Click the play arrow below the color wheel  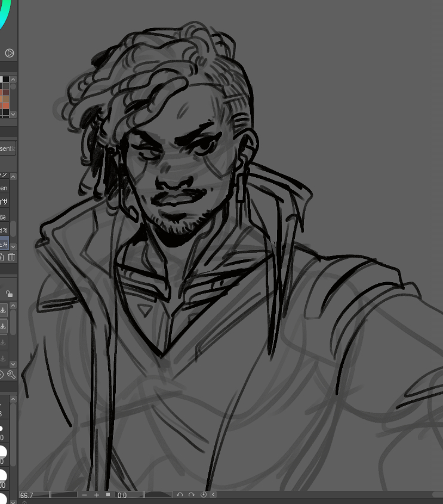pyautogui.click(x=10, y=53)
